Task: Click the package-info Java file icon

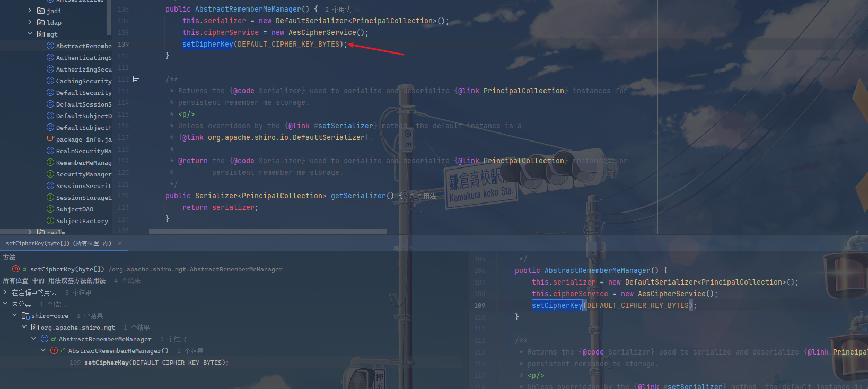Action: coord(50,139)
